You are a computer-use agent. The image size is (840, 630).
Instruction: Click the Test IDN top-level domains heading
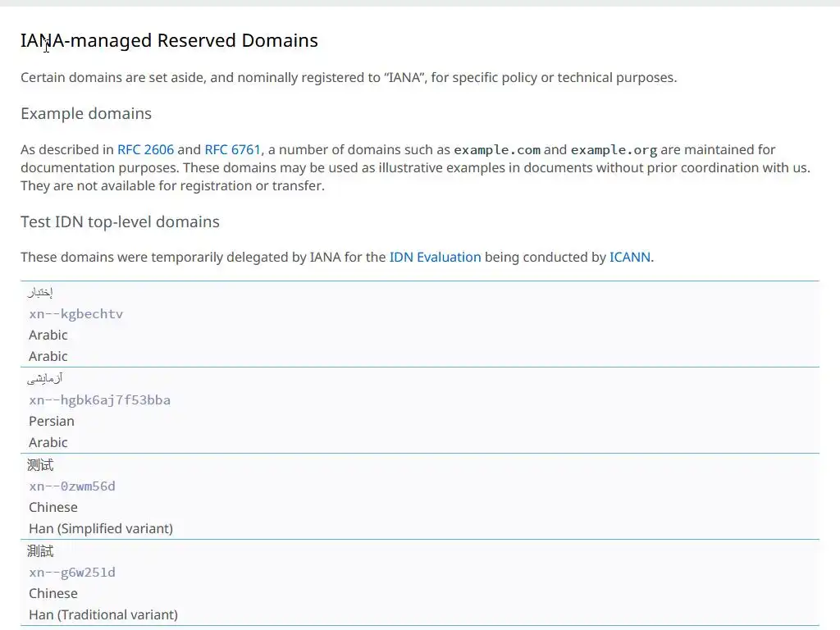(x=120, y=221)
